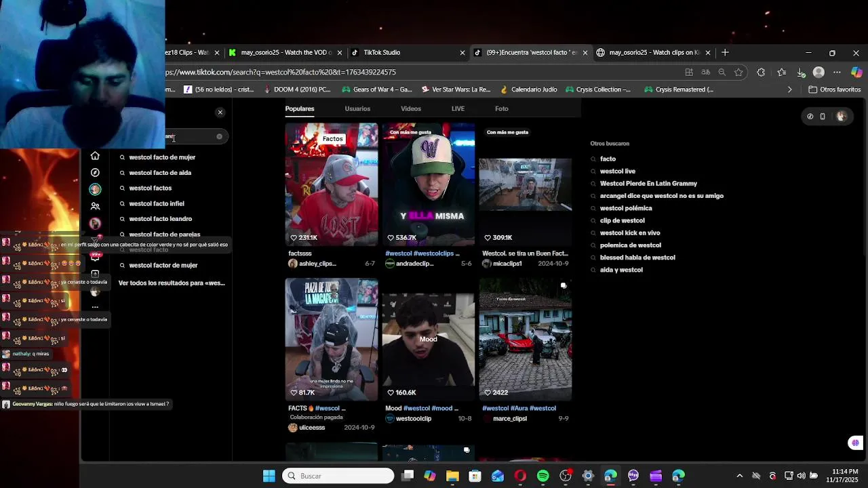Open the Copilot icon in browser toolbar
Image resolution: width=868 pixels, height=488 pixels.
click(x=856, y=73)
